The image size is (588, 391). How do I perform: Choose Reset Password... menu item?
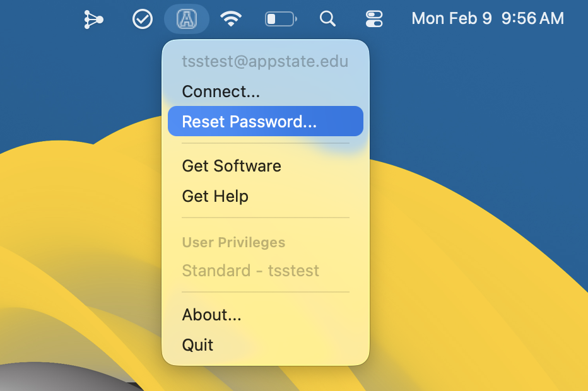[266, 121]
